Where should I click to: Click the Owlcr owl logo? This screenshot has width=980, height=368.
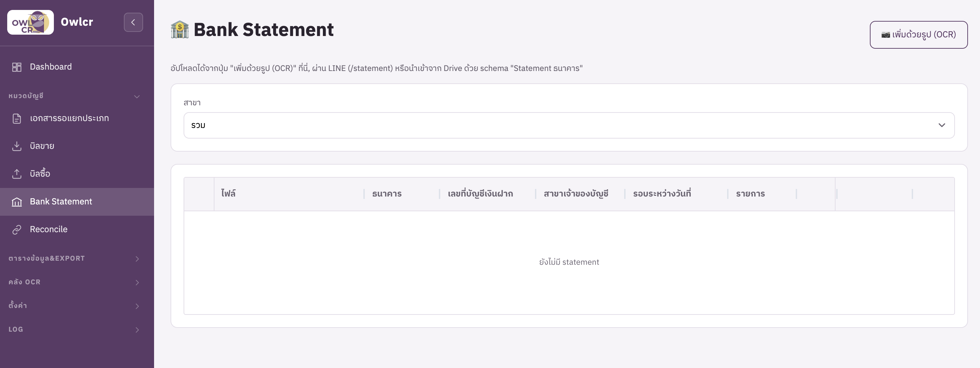point(31,22)
